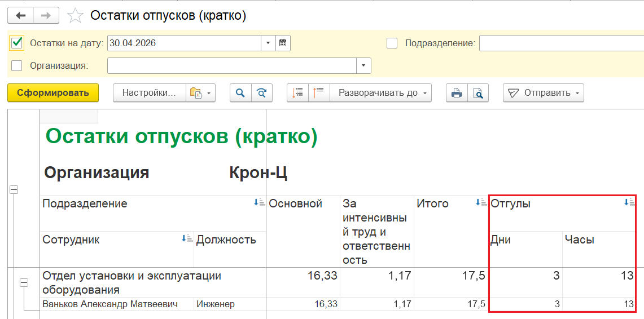This screenshot has height=319, width=644.
Task: Go forward with the right arrow button
Action: pyautogui.click(x=46, y=16)
